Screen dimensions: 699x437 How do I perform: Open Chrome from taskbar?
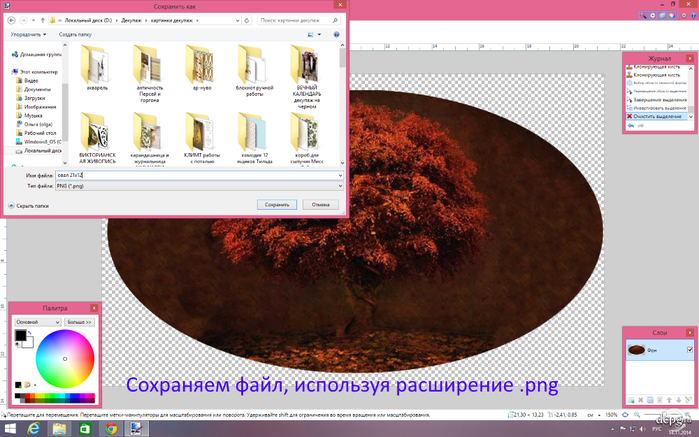pos(111,429)
